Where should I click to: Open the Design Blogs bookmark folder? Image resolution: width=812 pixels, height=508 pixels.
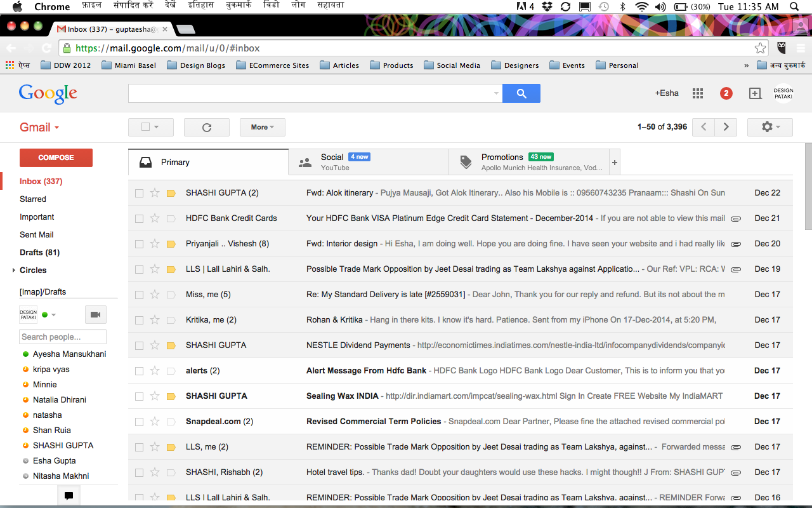tap(197, 65)
